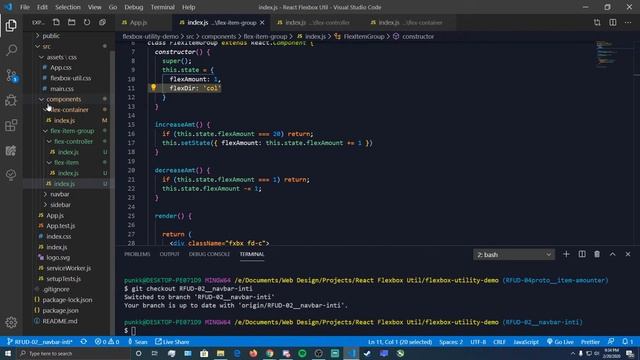The image size is (640, 360).
Task: Open the Source Control view
Action: tap(11, 76)
